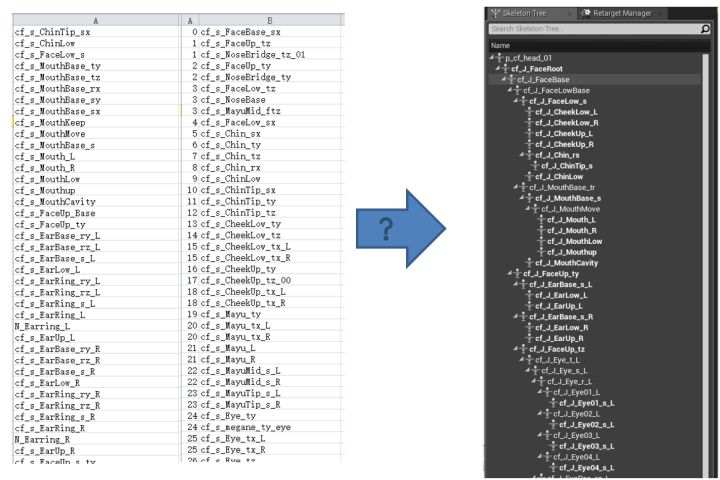Select bone cf_J_MouthBase_s in tree
Screen dimensions: 720x480
pos(568,198)
